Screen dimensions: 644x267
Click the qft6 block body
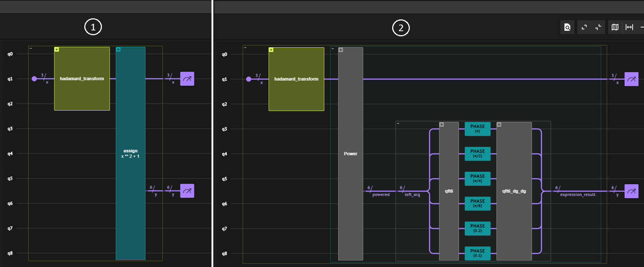449,191
